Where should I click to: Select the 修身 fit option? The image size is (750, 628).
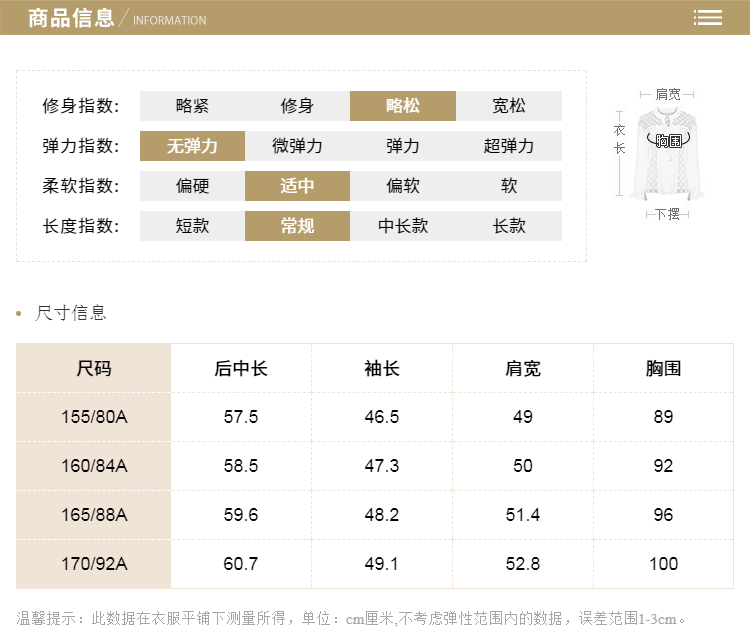point(297,106)
